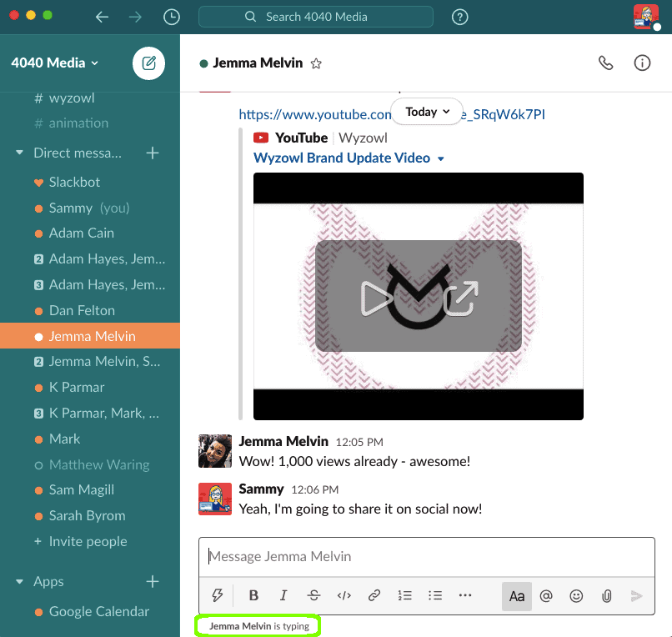
Task: Select the wyzowl channel in sidebar
Action: tap(71, 98)
